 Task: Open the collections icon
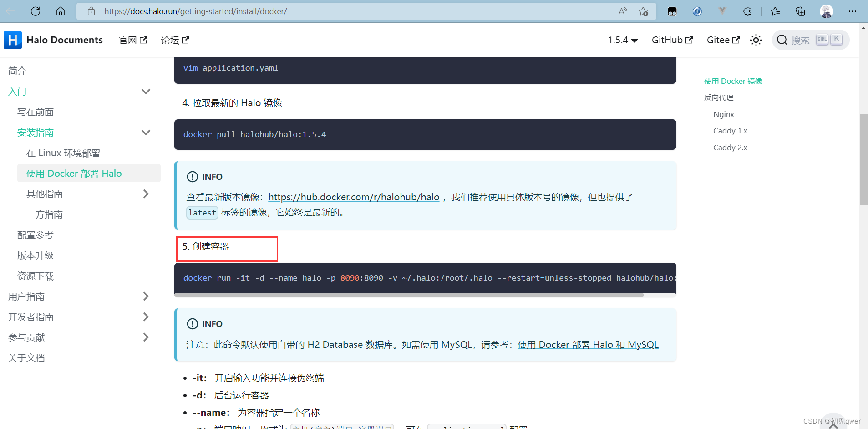(x=800, y=11)
